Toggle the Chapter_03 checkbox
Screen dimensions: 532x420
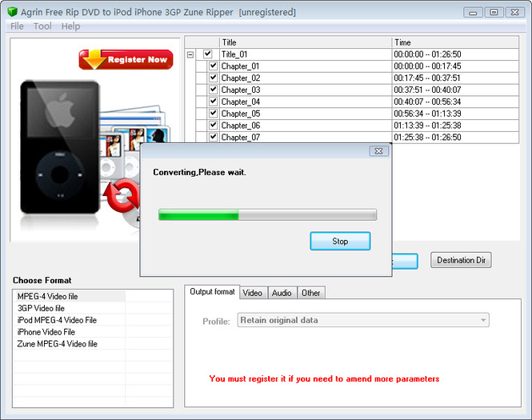(x=213, y=90)
